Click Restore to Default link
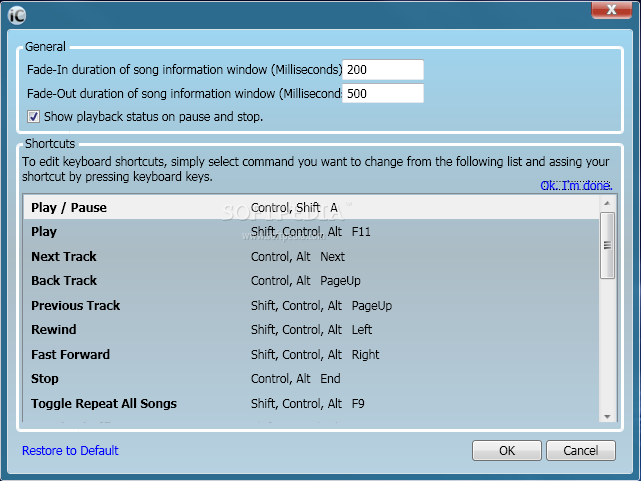 [70, 450]
